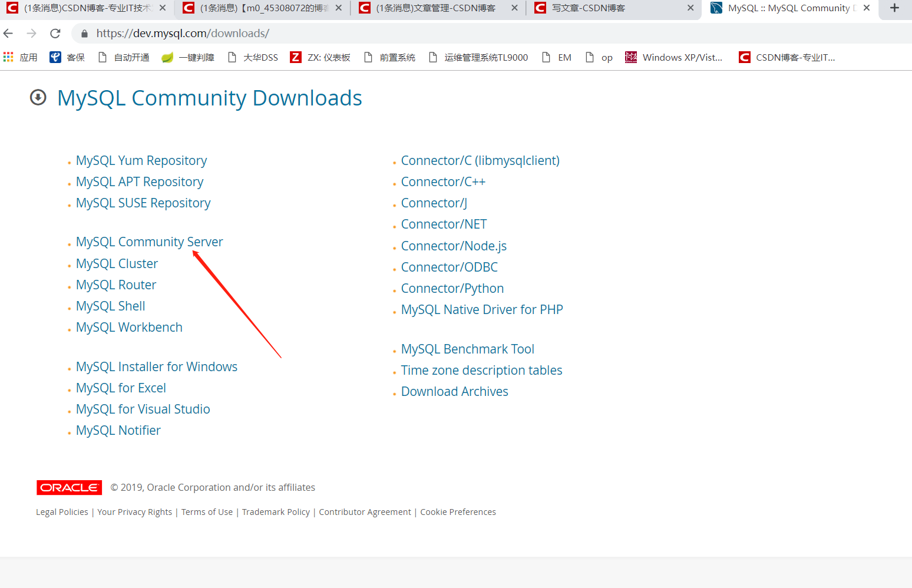Image resolution: width=912 pixels, height=588 pixels.
Task: Close the MySQL Community tab
Action: (867, 8)
